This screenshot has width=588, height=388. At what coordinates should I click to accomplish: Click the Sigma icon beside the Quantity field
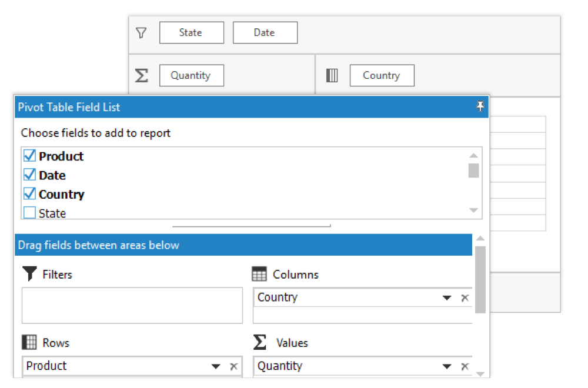click(x=141, y=75)
